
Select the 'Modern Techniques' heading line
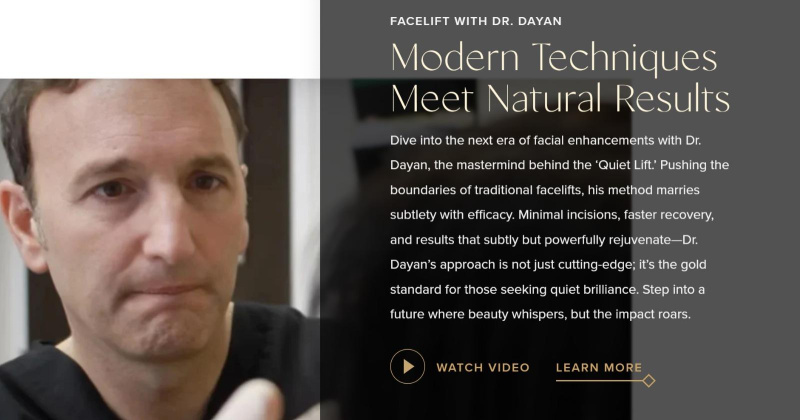554,58
